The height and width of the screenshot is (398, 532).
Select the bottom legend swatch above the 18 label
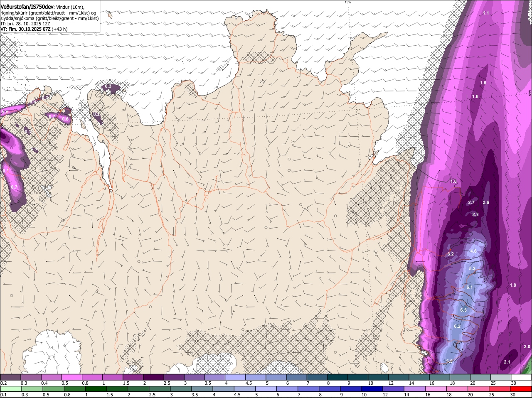[x=457, y=389]
